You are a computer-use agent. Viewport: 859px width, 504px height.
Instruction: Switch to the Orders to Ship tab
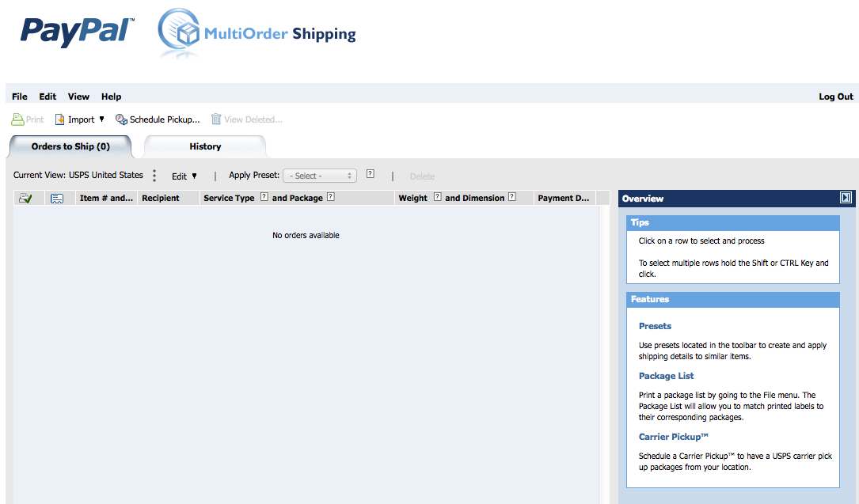tap(70, 146)
